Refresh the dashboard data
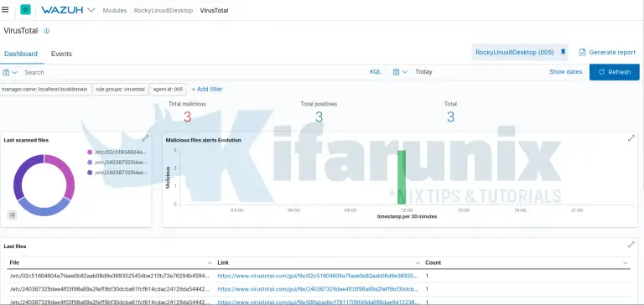Image resolution: width=644 pixels, height=305 pixels. click(x=614, y=72)
